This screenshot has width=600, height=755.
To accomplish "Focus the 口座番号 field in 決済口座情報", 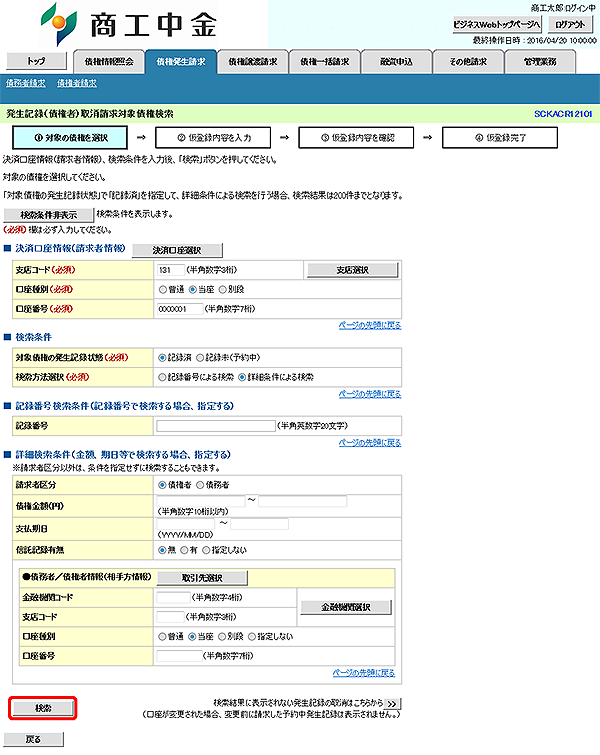I will point(179,309).
